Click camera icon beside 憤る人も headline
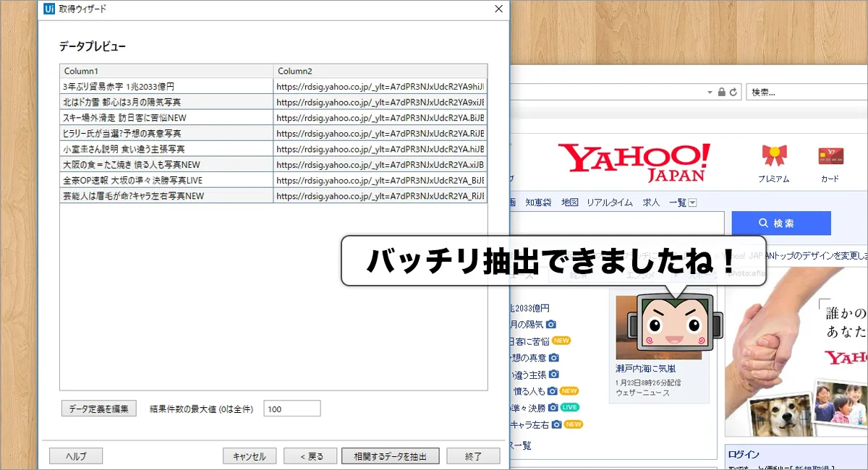 pos(554,390)
